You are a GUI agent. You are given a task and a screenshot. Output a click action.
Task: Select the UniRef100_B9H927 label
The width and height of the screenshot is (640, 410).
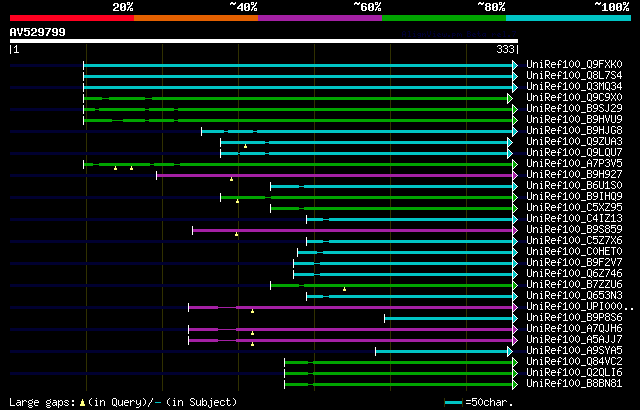point(574,175)
